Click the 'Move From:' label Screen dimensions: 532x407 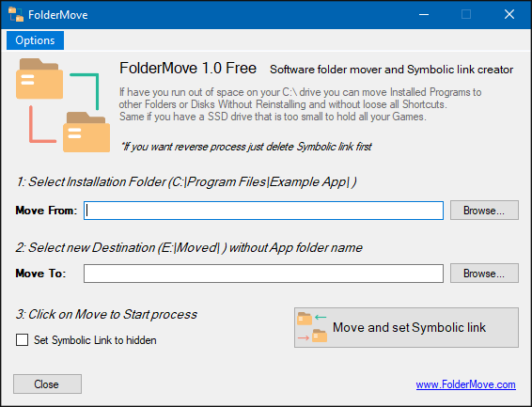point(46,211)
